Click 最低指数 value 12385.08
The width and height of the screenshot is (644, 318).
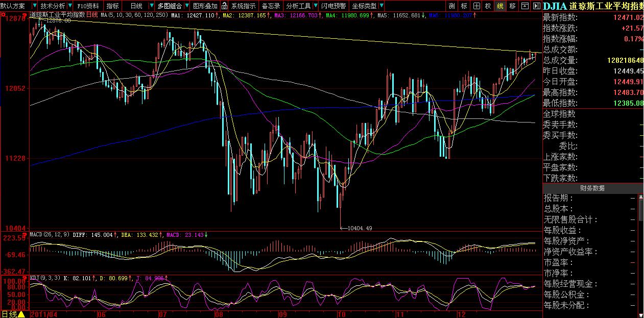pyautogui.click(x=628, y=103)
